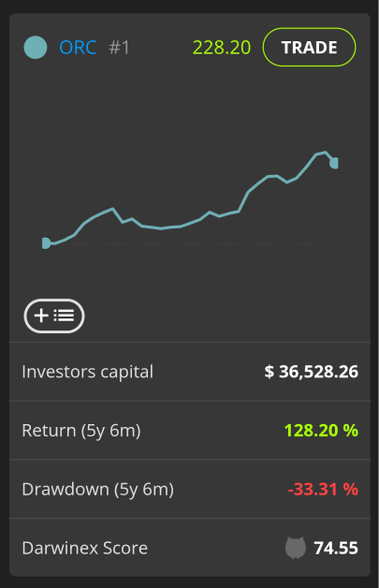The height and width of the screenshot is (588, 379).
Task: Add ORC to a watchlist
Action: 54,316
